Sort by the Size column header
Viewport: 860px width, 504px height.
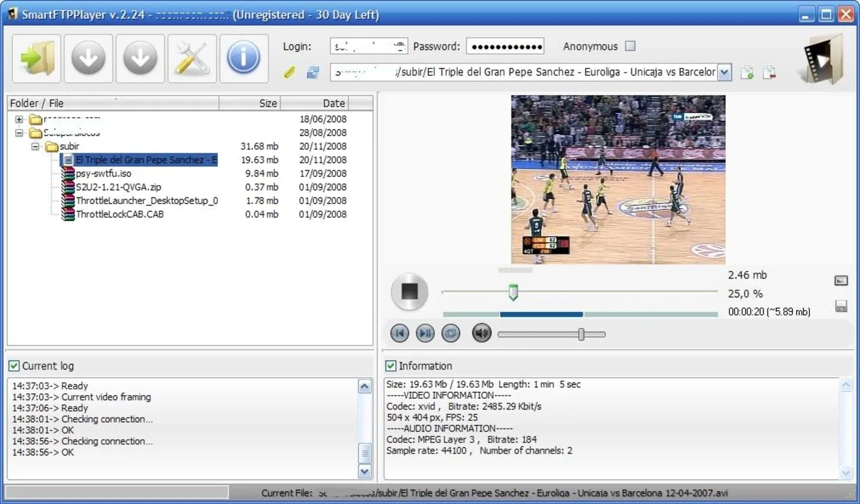250,103
